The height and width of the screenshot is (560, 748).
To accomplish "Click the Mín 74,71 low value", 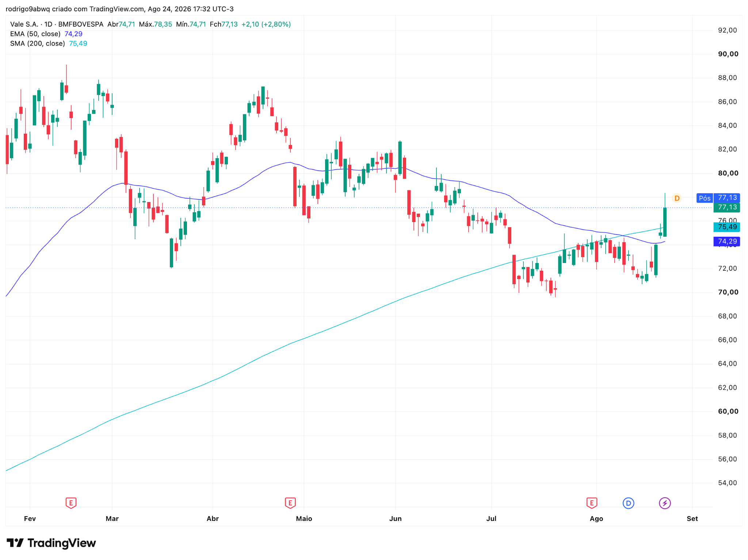I will click(x=191, y=24).
